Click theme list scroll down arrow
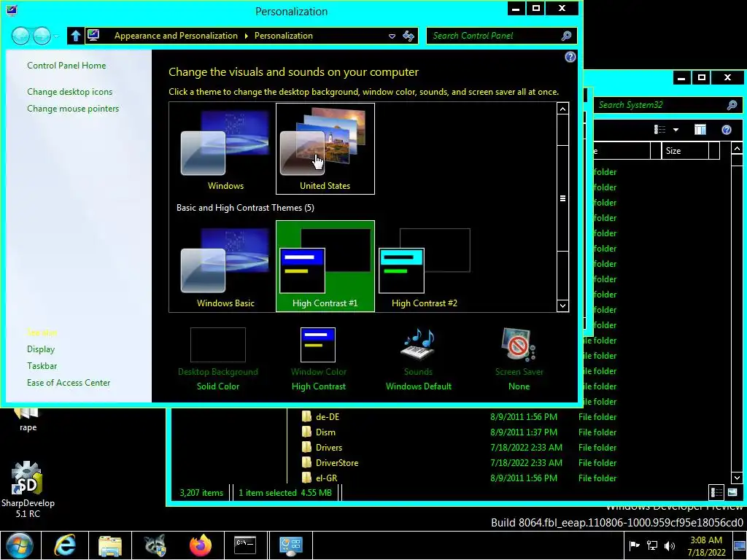The image size is (747, 560). [562, 306]
